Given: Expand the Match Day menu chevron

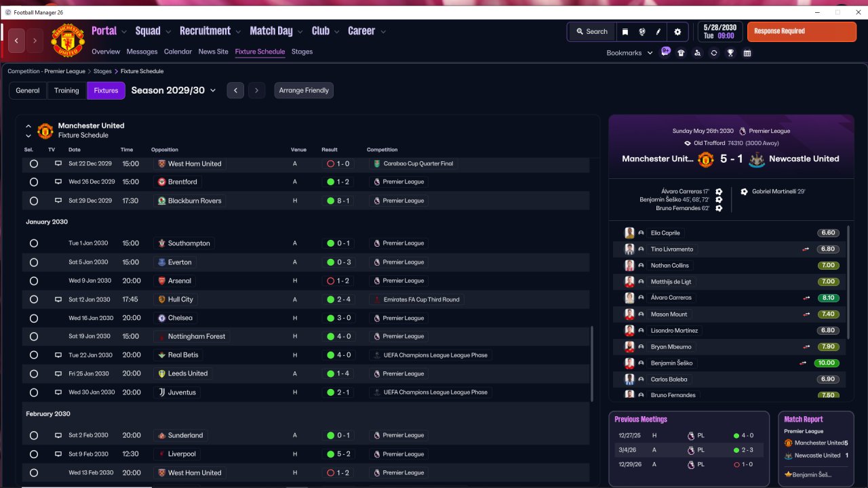Looking at the screenshot, I should (300, 32).
